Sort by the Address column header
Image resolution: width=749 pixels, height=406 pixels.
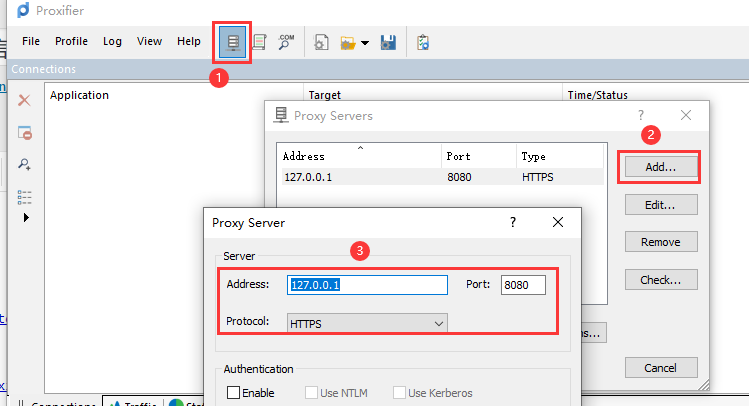[x=361, y=156]
